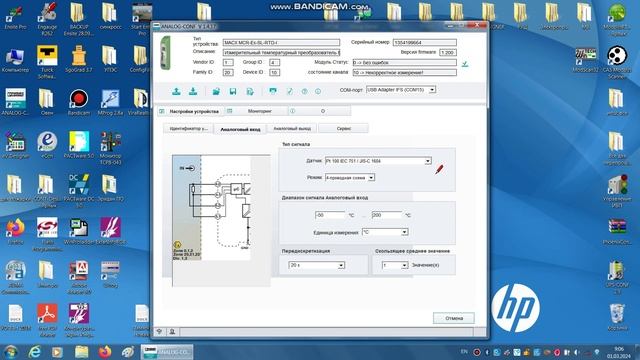Open the Modscan32 desktop shortcut

(x=585, y=60)
